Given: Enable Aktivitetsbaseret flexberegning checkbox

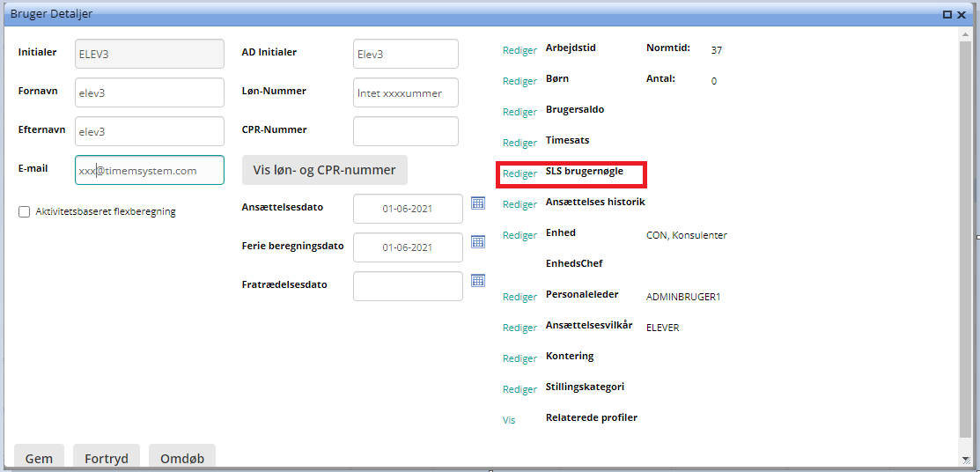Looking at the screenshot, I should pos(25,211).
